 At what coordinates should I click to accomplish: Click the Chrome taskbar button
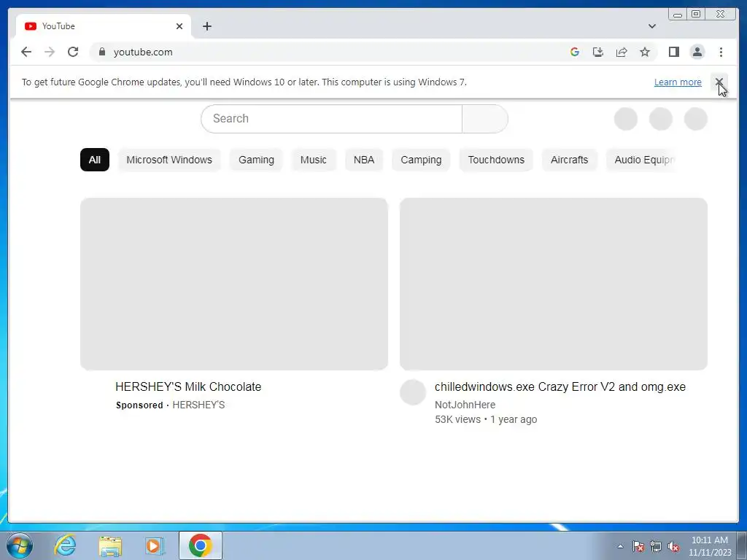pos(201,545)
